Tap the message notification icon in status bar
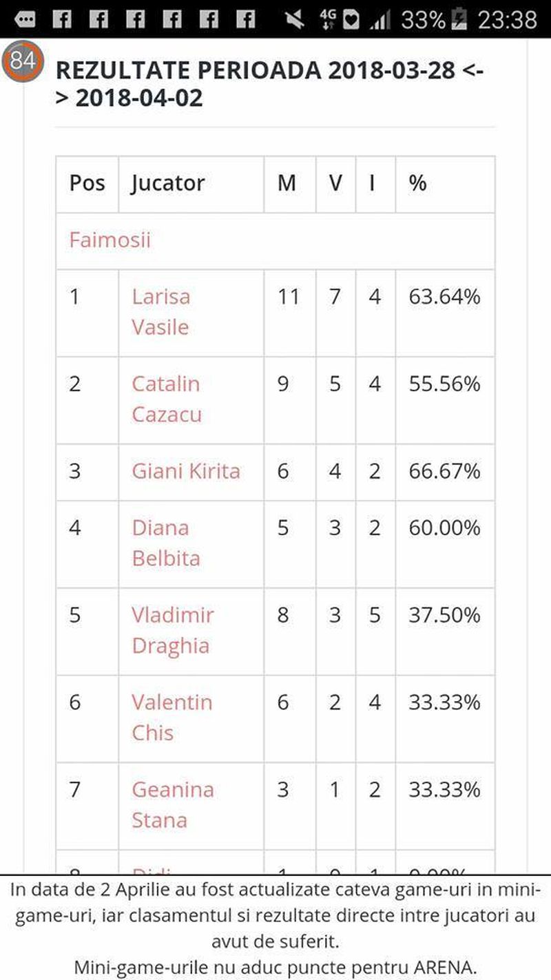551x980 pixels. coord(25,19)
